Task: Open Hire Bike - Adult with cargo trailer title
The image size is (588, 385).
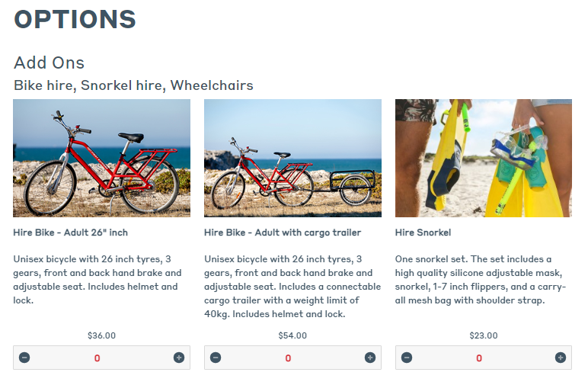Action: pyautogui.click(x=283, y=233)
